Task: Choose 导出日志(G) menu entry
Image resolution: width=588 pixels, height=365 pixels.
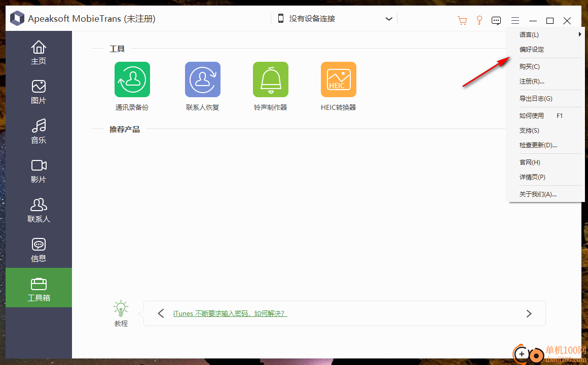Action: point(545,98)
